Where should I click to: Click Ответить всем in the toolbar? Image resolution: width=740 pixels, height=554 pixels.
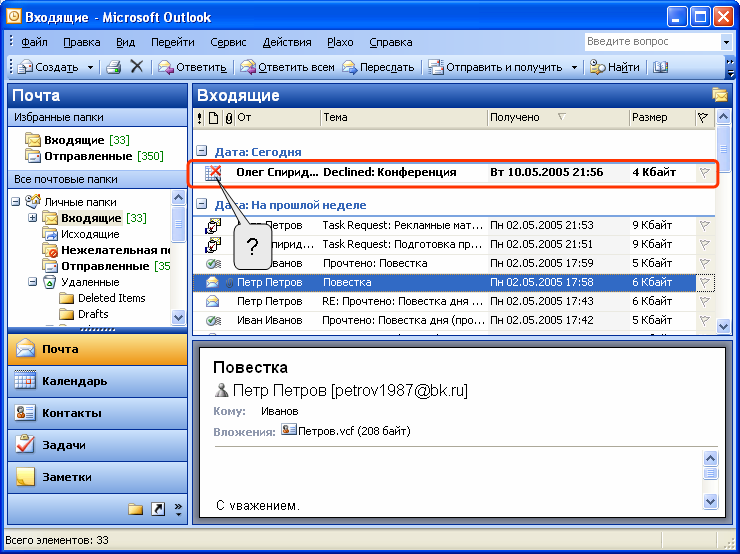tap(287, 67)
